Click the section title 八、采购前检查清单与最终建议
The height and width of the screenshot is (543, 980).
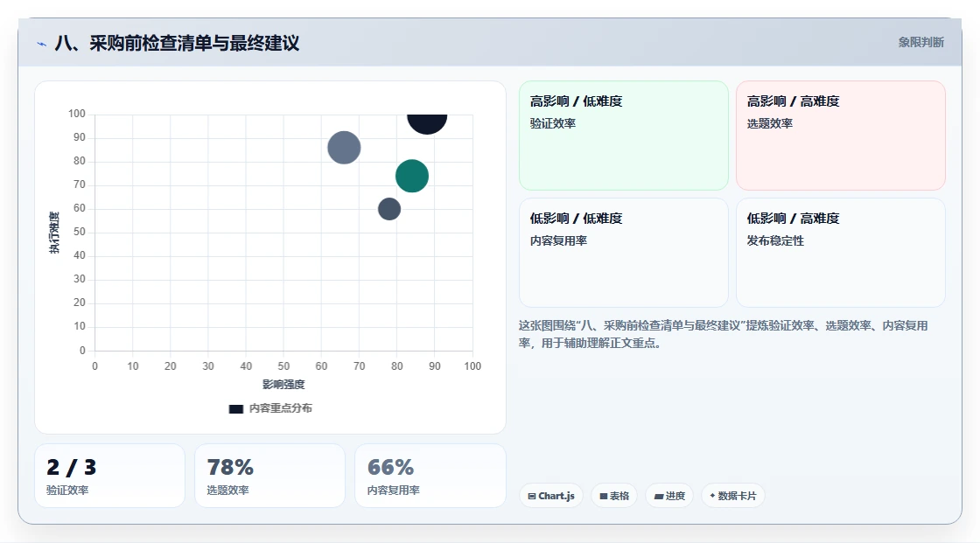coord(177,43)
